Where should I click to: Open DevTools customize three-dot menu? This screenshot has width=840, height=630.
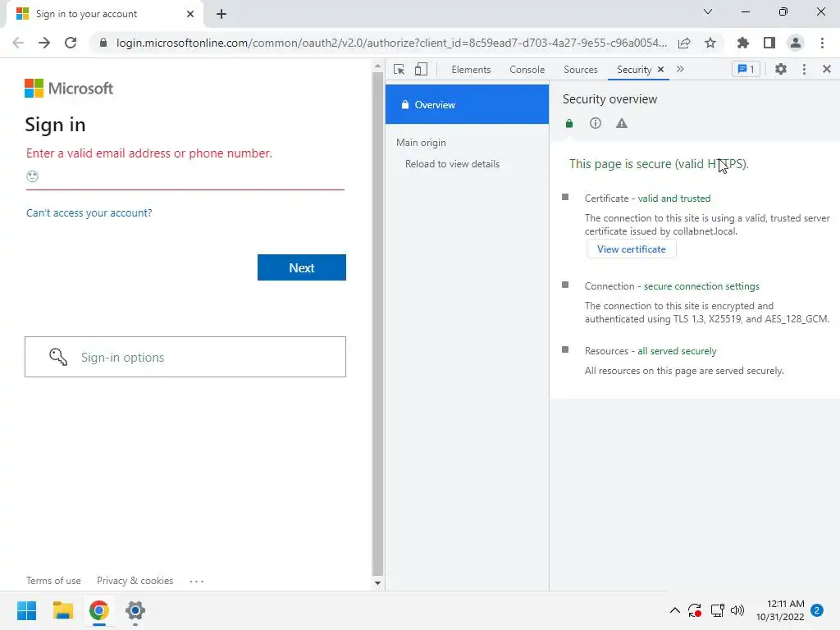point(804,69)
